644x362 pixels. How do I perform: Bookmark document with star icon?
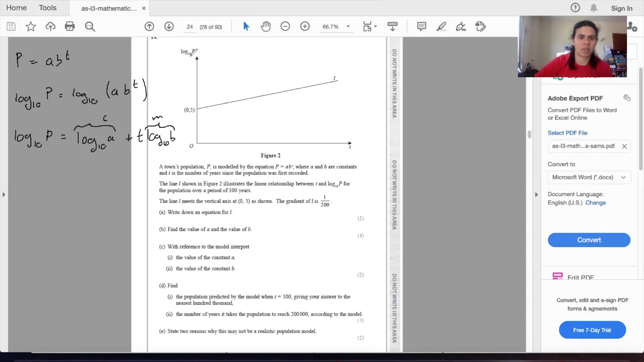(x=31, y=26)
